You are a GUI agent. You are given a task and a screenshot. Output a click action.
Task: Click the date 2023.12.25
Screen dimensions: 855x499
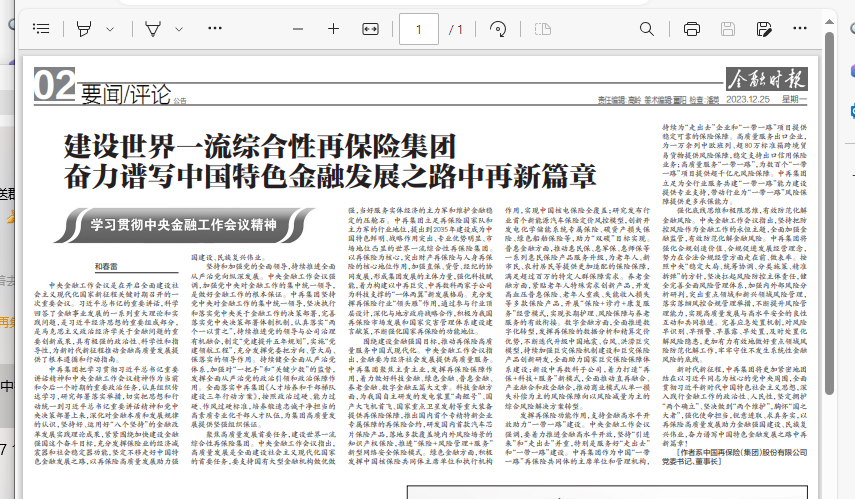pos(748,99)
